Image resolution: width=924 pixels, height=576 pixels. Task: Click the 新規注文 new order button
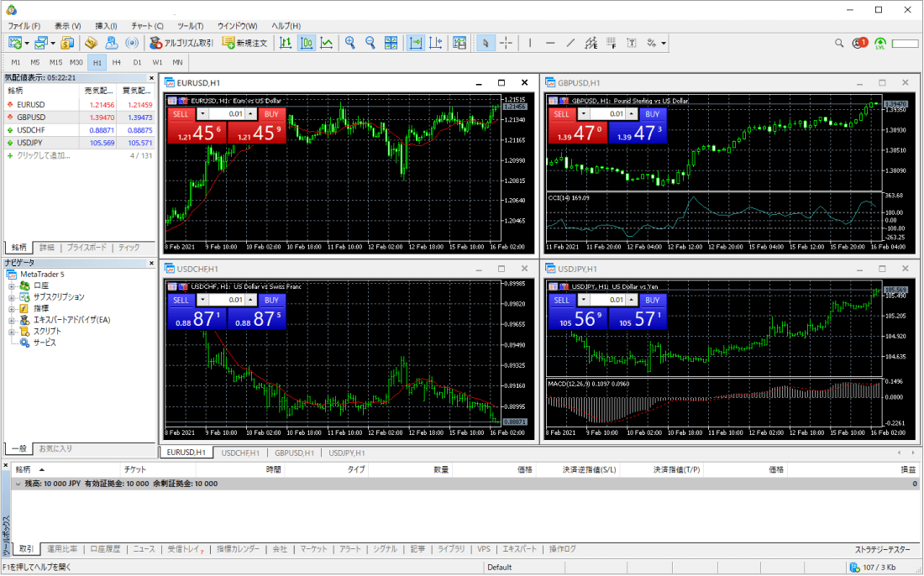point(244,43)
